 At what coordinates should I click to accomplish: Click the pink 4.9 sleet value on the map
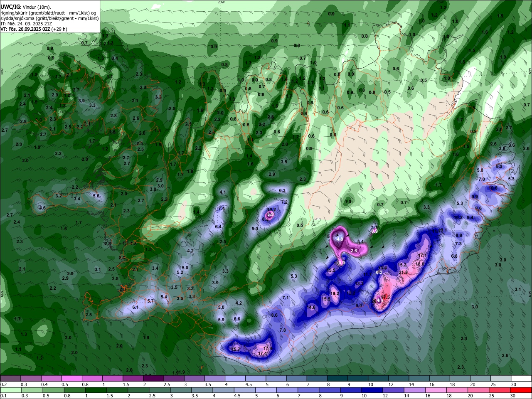pos(340,239)
